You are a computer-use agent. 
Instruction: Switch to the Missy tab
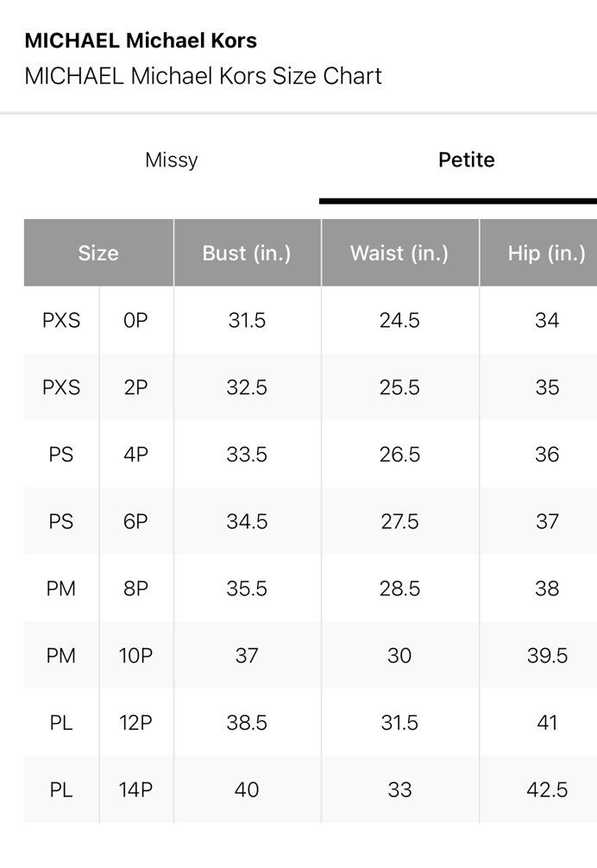tap(172, 160)
